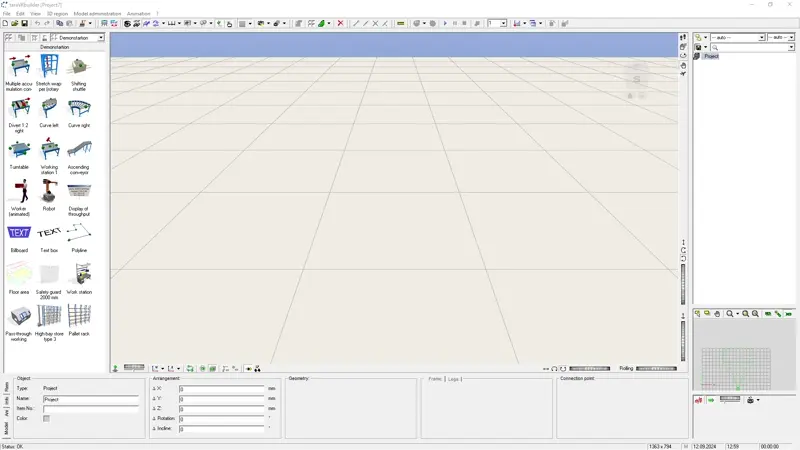Image resolution: width=800 pixels, height=450 pixels.
Task: Open the Demonstration library dropdown
Action: click(x=101, y=38)
